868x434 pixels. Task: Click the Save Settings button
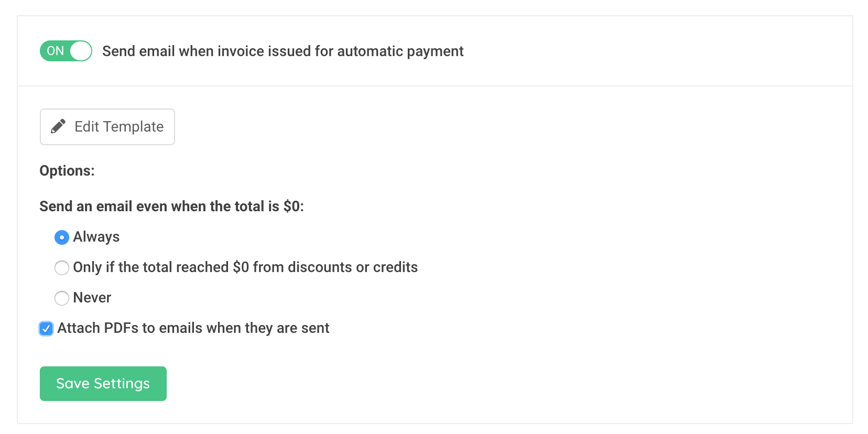coord(103,384)
